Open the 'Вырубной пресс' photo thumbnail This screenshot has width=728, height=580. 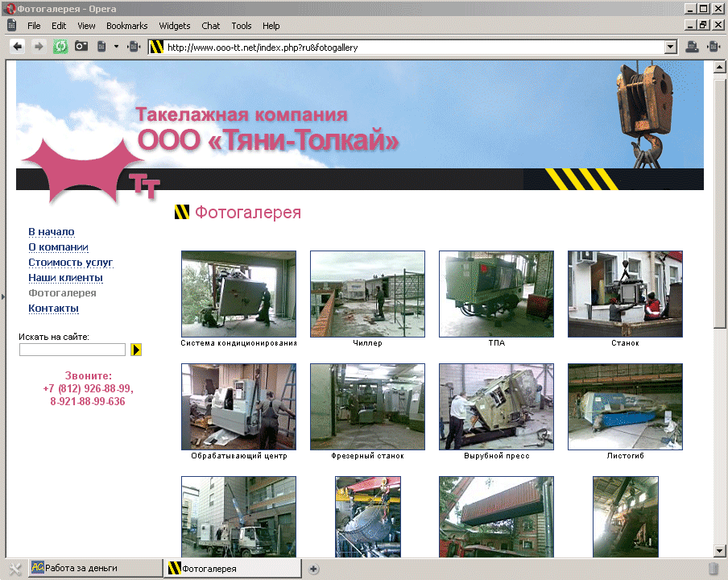pyautogui.click(x=496, y=407)
